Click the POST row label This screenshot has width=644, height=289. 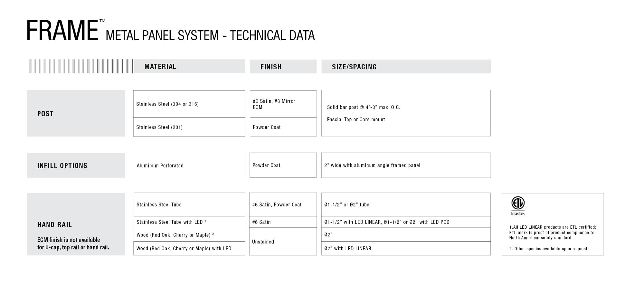pyautogui.click(x=45, y=114)
